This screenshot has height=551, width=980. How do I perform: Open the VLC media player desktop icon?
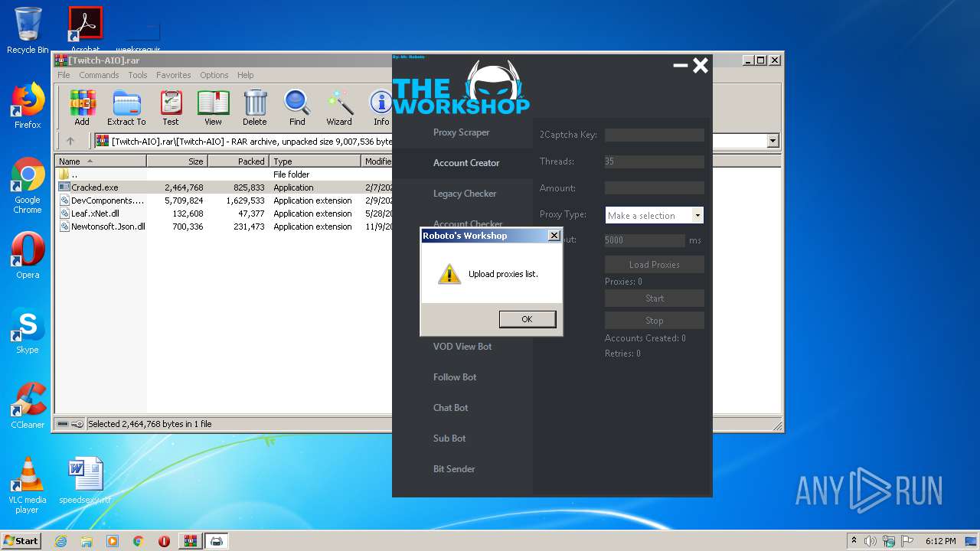coord(28,485)
